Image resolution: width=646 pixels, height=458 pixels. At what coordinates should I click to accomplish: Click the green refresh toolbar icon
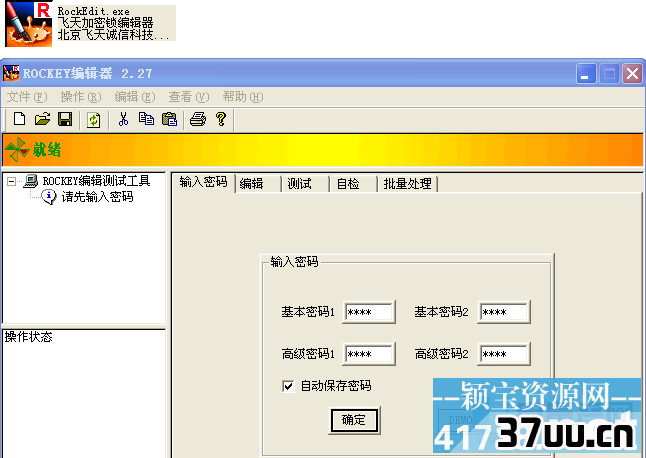point(94,120)
